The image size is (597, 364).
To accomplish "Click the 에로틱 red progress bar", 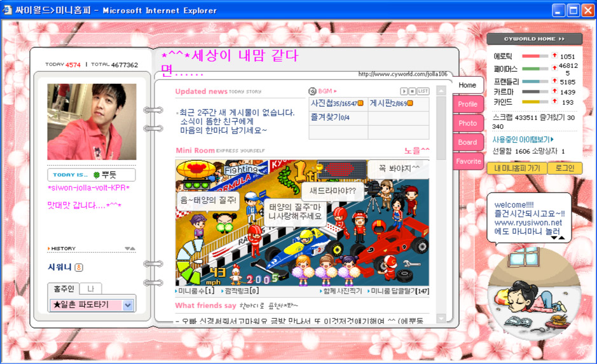I will 535,57.
